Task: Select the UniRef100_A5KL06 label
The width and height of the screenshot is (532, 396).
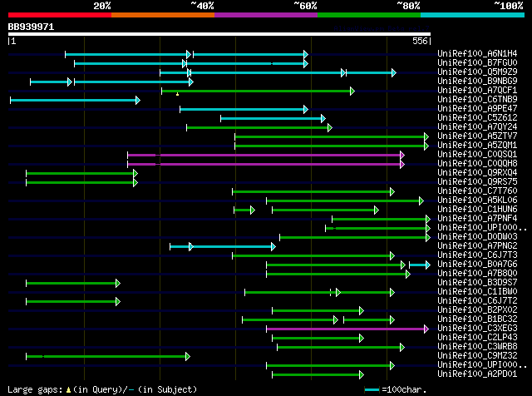Action: click(477, 200)
